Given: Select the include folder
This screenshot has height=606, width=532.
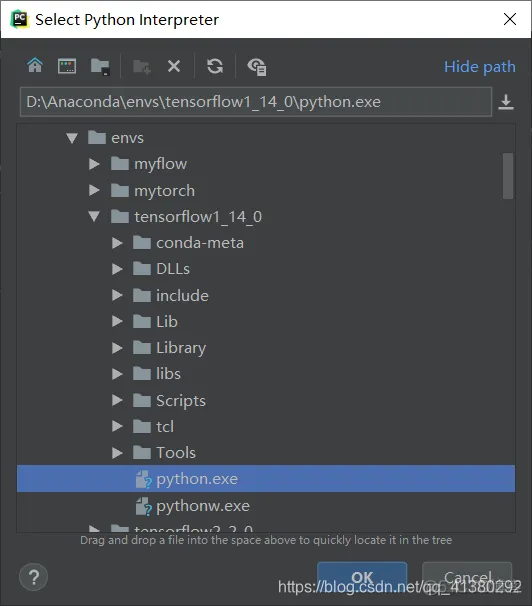Looking at the screenshot, I should coord(266,295).
